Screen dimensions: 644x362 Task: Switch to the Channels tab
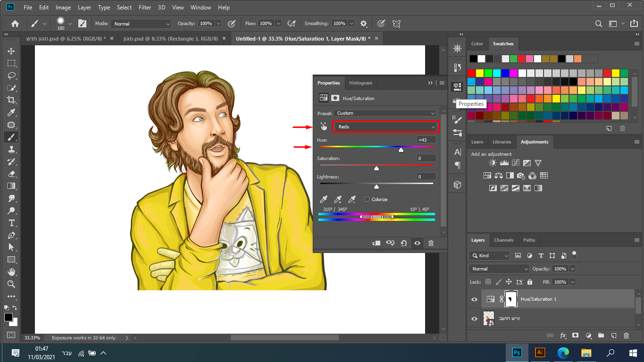(x=503, y=240)
